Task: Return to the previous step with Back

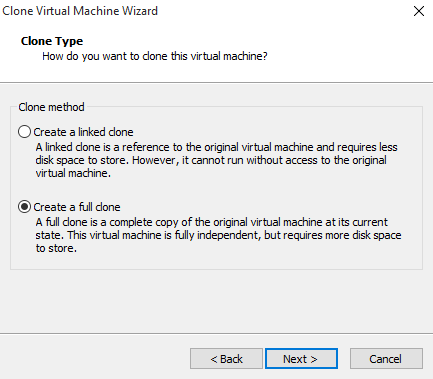Action: [226, 359]
